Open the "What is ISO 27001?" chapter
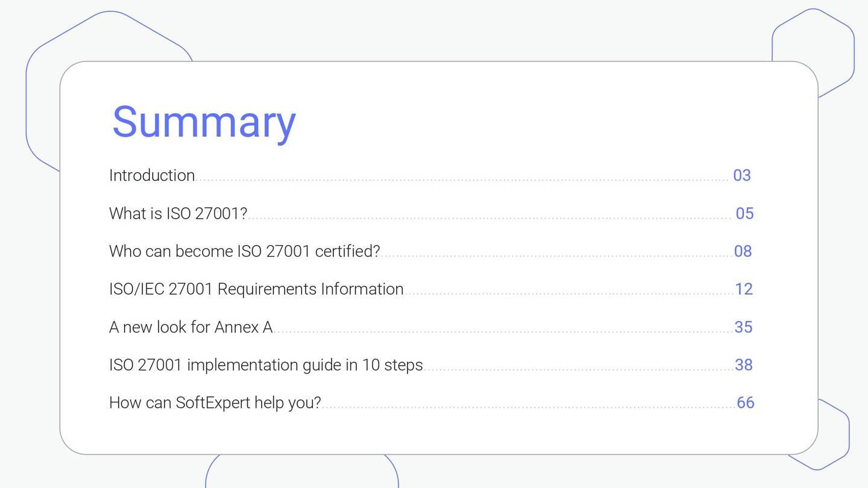Viewport: 868px width, 488px height. pos(179,213)
